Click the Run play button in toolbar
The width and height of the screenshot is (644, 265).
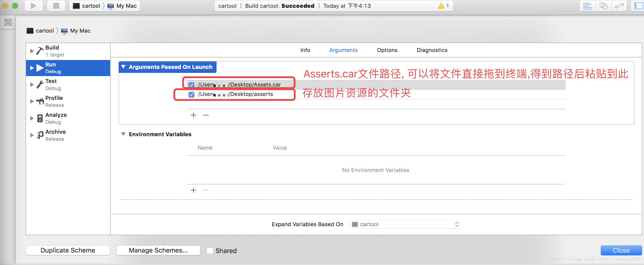[x=33, y=6]
